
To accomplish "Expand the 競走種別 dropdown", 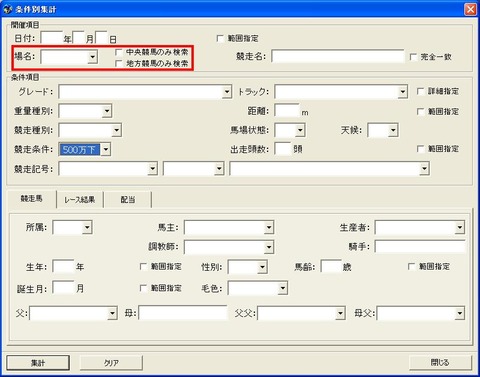I will pos(116,130).
